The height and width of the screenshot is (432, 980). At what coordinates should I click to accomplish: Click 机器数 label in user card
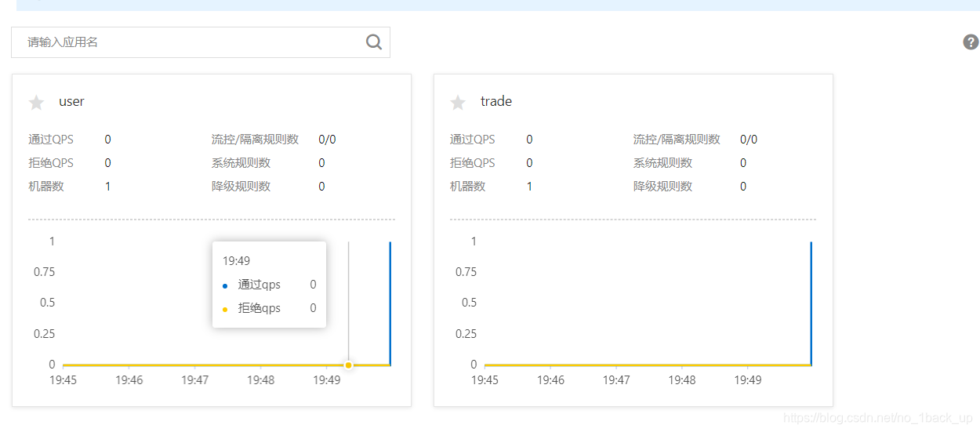tap(46, 187)
